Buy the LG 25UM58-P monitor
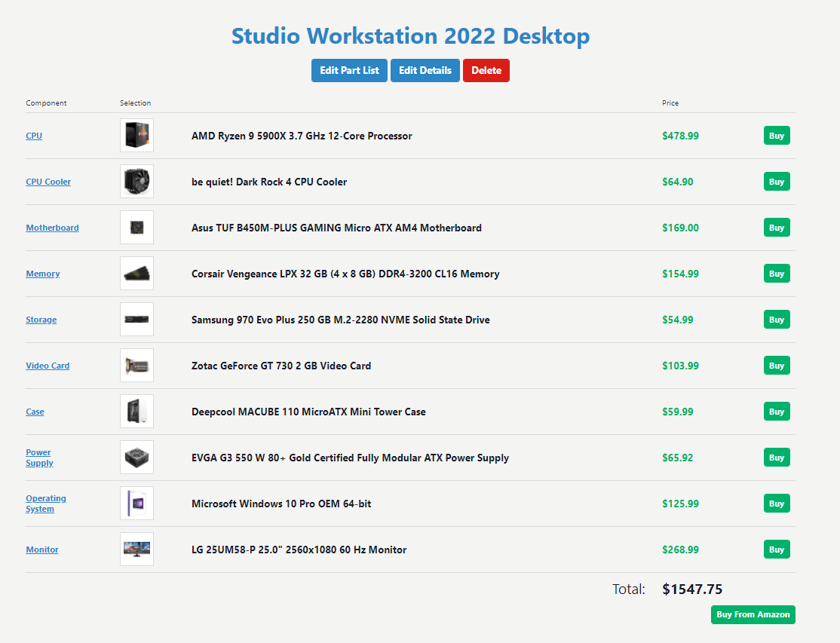 pos(777,550)
